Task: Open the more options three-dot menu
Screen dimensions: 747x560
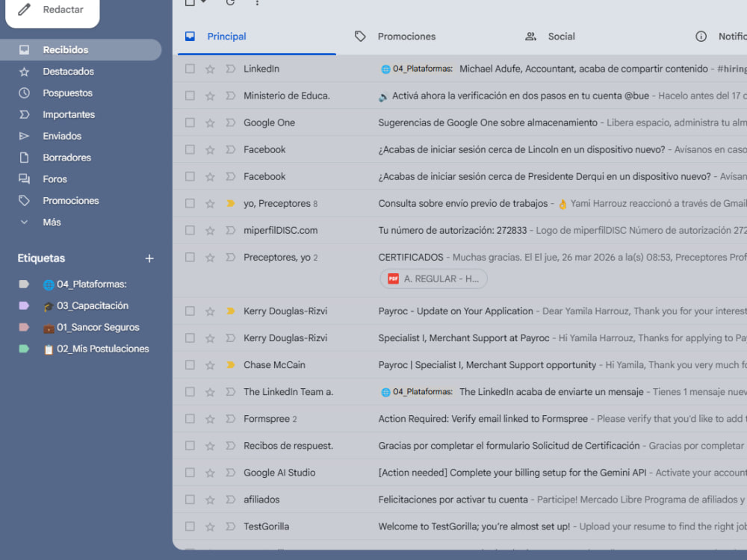Action: 257,2
